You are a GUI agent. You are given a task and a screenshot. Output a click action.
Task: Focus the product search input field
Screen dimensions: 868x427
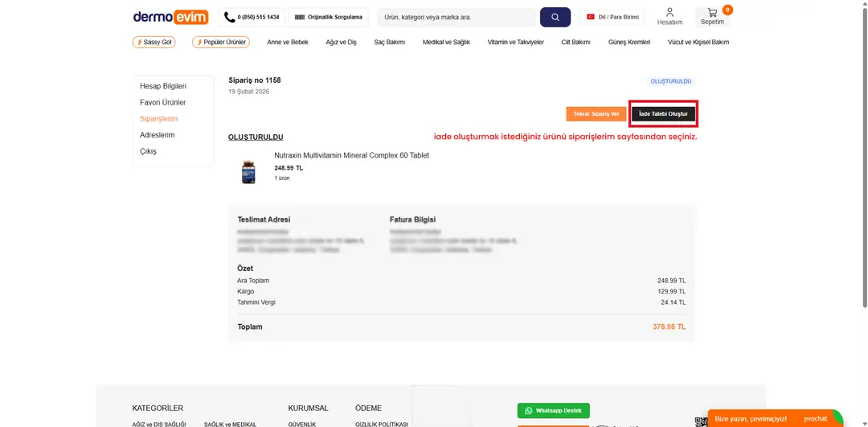click(x=457, y=17)
